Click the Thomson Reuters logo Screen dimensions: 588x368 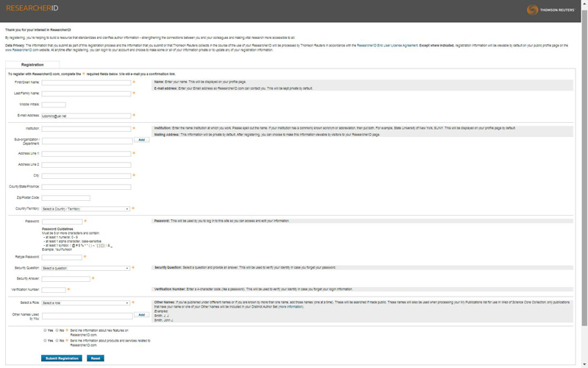551,10
